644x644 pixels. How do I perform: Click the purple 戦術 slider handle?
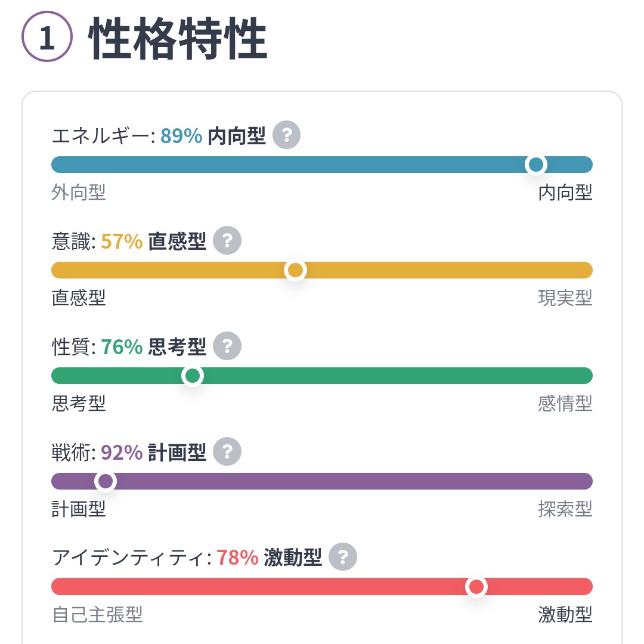tap(106, 481)
